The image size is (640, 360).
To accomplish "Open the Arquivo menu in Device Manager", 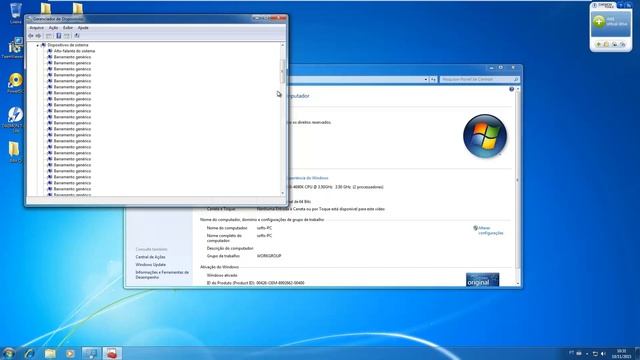I will pos(36,28).
